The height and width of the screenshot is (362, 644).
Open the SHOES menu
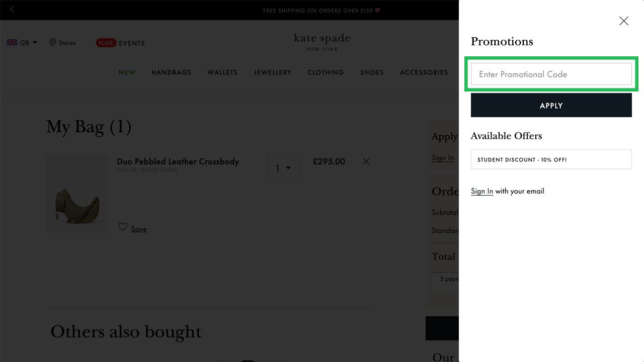tap(372, 72)
